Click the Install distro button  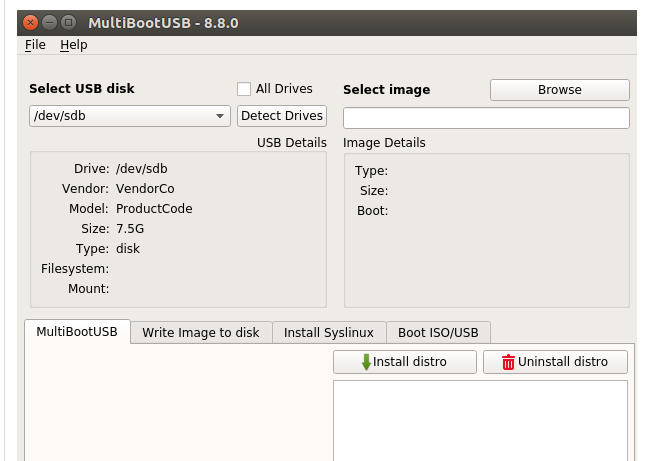click(x=403, y=362)
